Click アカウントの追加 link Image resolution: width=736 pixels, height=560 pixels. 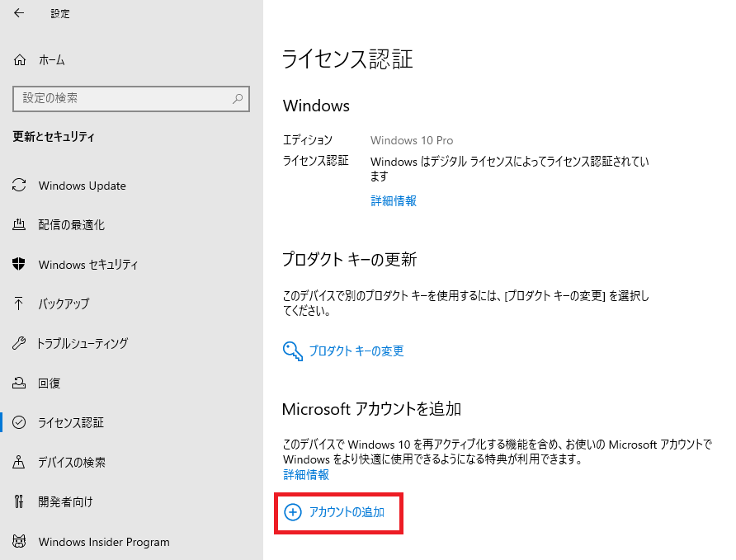pos(347,512)
